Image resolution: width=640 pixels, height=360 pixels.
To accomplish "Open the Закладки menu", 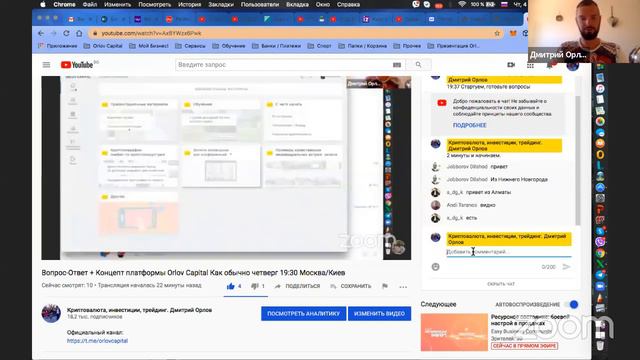I will point(221,4).
